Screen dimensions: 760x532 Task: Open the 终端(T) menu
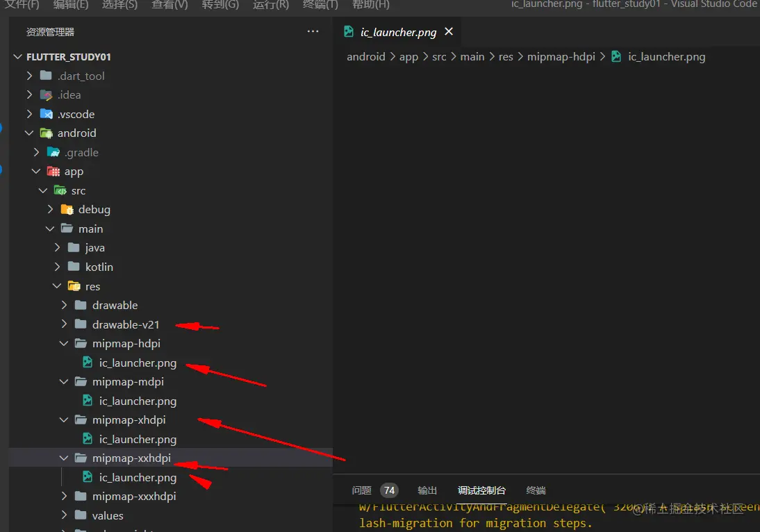coord(320,4)
